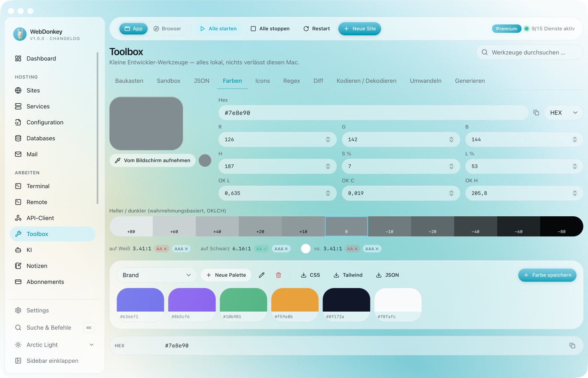Open the Mail section
The height and width of the screenshot is (378, 588).
[x=52, y=154]
